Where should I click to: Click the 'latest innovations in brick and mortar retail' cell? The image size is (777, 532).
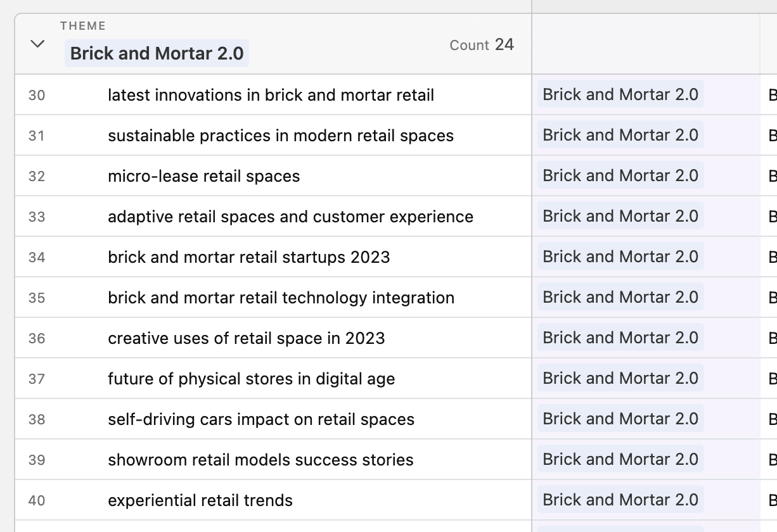(271, 95)
